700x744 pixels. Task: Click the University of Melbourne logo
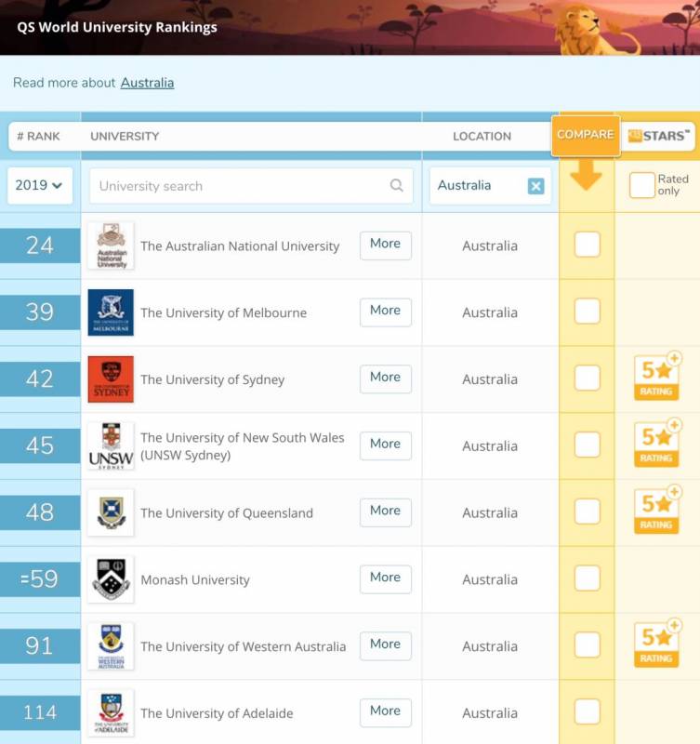tap(111, 312)
